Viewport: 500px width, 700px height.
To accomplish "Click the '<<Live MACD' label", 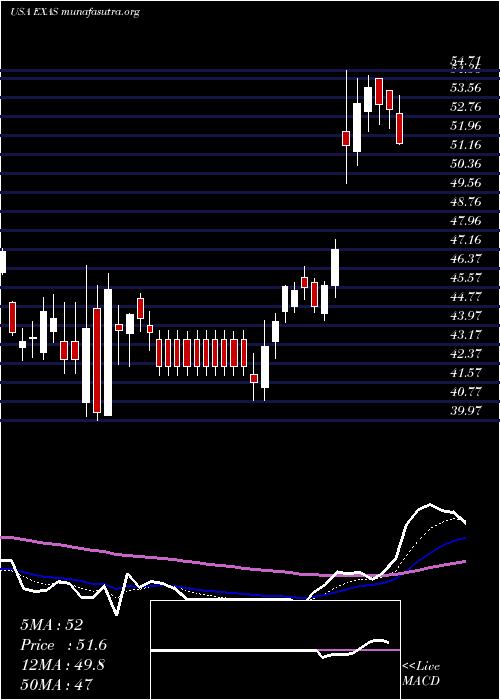I will [x=421, y=673].
